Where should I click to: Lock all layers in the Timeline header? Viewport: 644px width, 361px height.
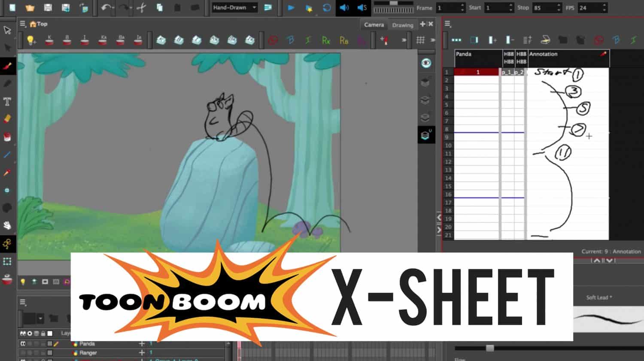click(43, 334)
